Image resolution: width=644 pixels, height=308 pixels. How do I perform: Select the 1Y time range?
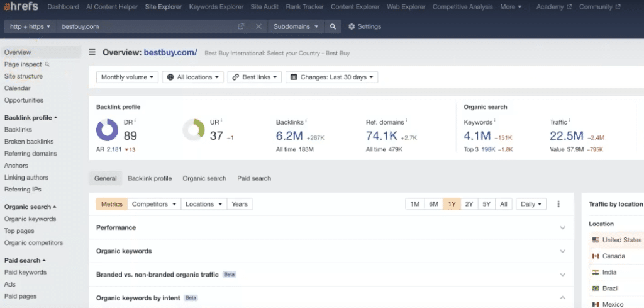[x=452, y=204]
